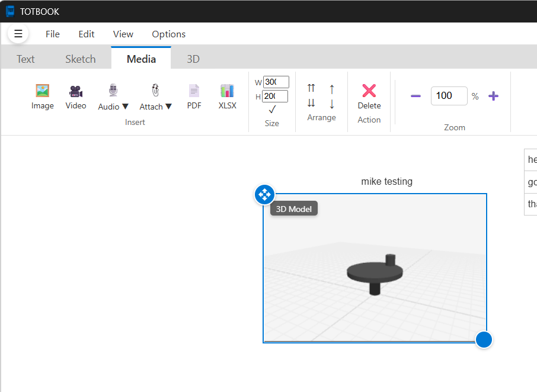Open the hamburger menu button

tap(18, 34)
